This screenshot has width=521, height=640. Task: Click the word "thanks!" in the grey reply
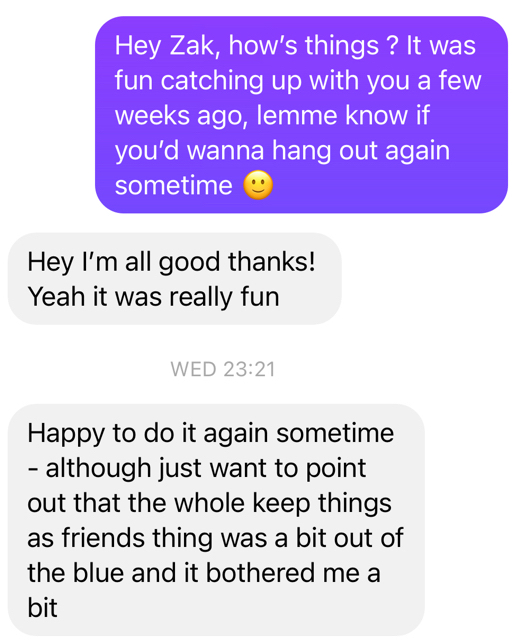click(272, 262)
